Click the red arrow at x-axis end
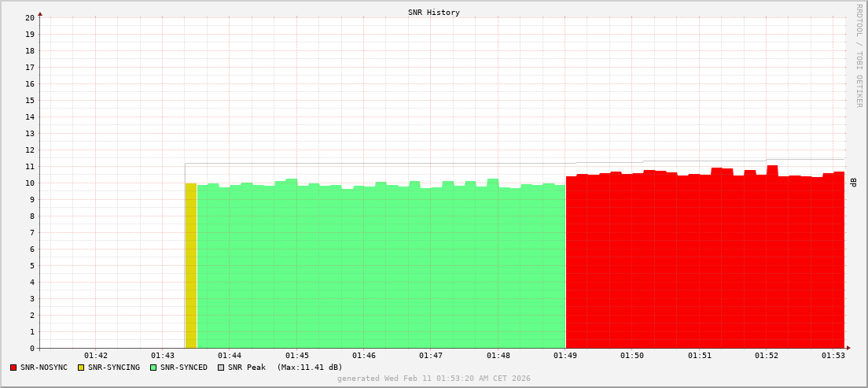This screenshot has height=388, width=868. [848, 348]
